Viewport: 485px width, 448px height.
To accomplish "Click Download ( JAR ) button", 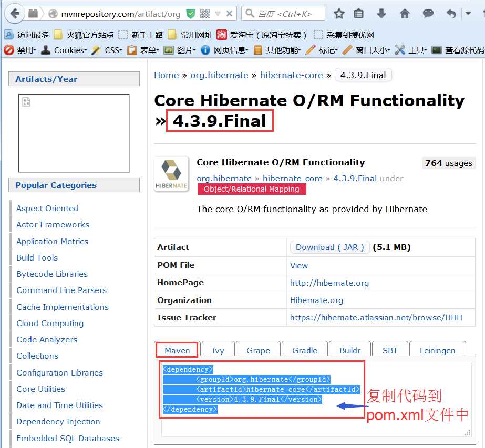I will point(329,247).
